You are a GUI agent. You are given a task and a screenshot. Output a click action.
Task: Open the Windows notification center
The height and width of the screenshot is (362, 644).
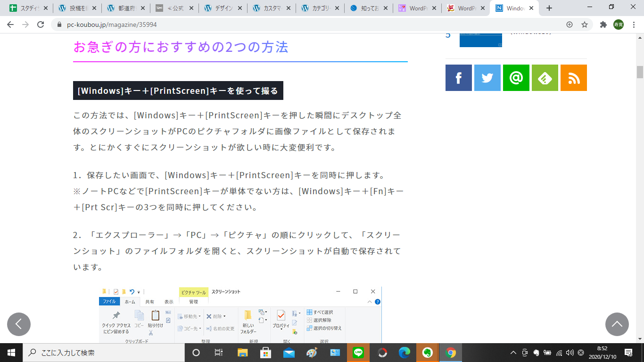pyautogui.click(x=628, y=353)
